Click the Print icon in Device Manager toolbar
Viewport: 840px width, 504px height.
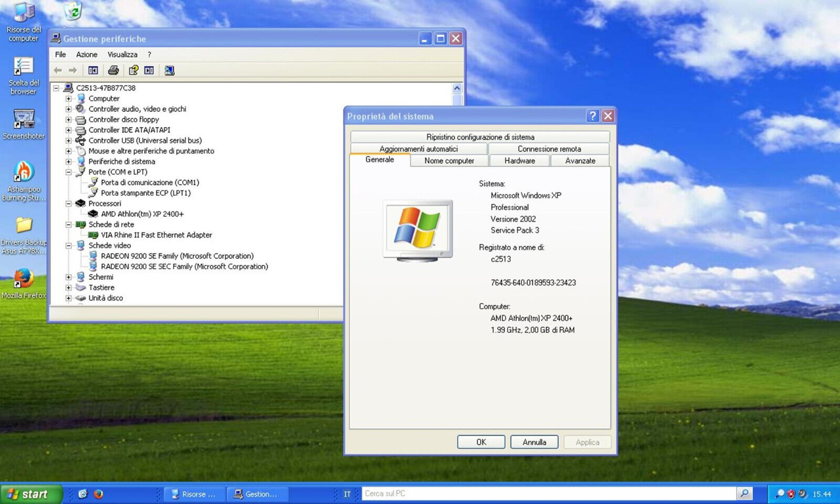pos(113,70)
